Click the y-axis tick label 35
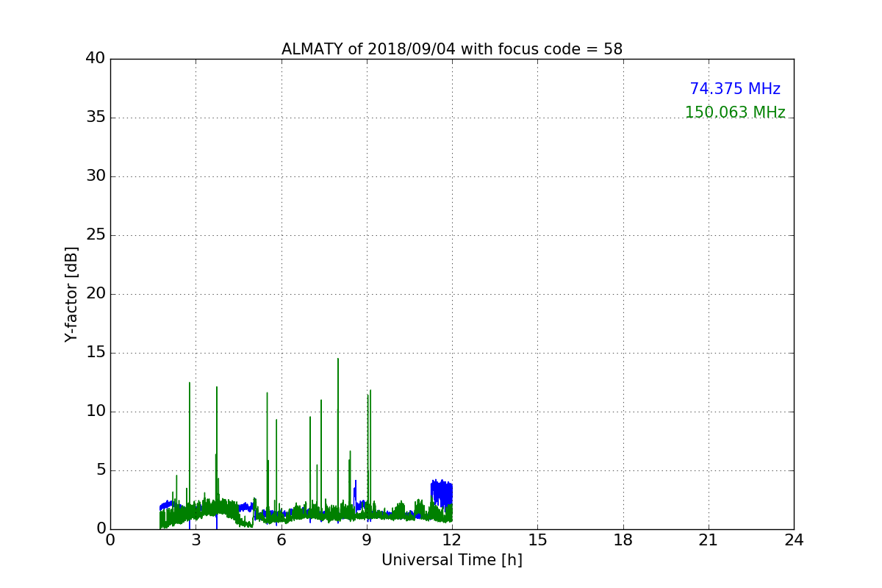This screenshot has width=882, height=588. pyautogui.click(x=96, y=118)
